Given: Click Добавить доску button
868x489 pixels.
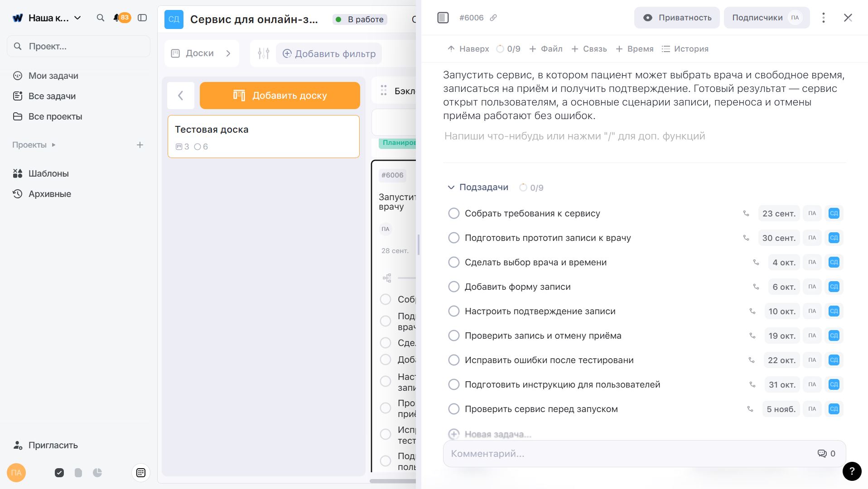Looking at the screenshot, I should tap(280, 96).
